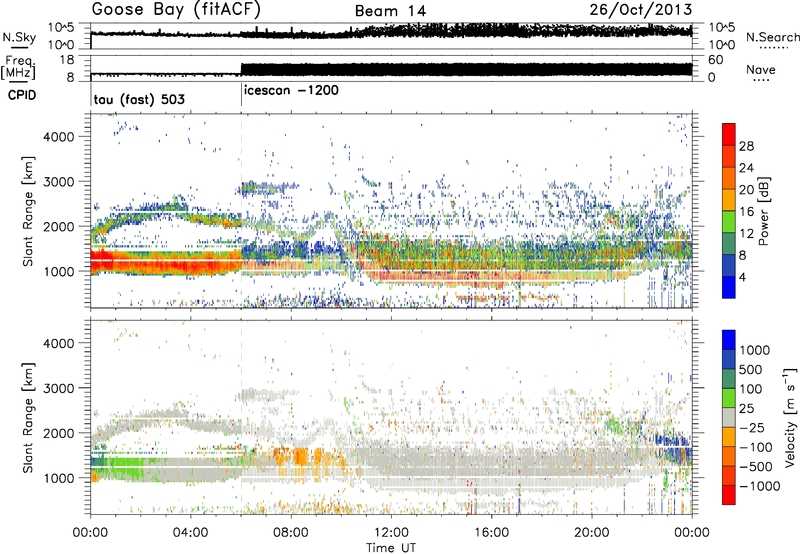The width and height of the screenshot is (800, 554).
Task: Click the '-1000' value on velocity scale
Action: (x=759, y=486)
